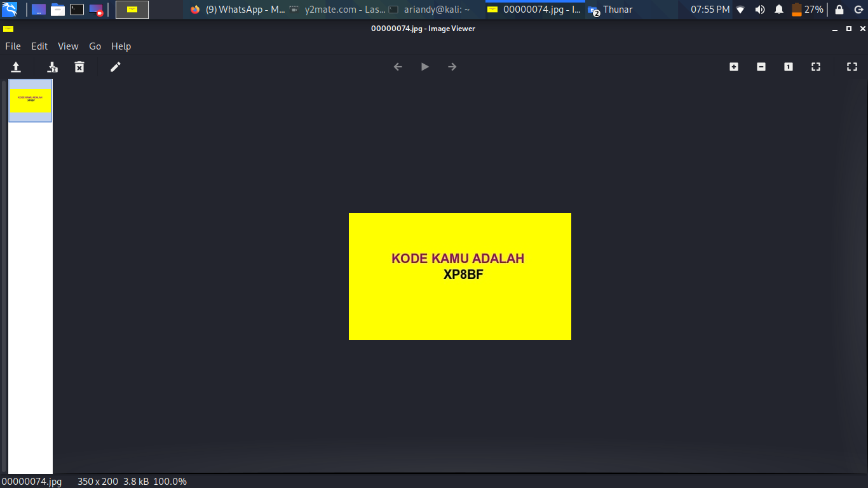Select the yellow image thumbnail in sidebar

[x=30, y=100]
